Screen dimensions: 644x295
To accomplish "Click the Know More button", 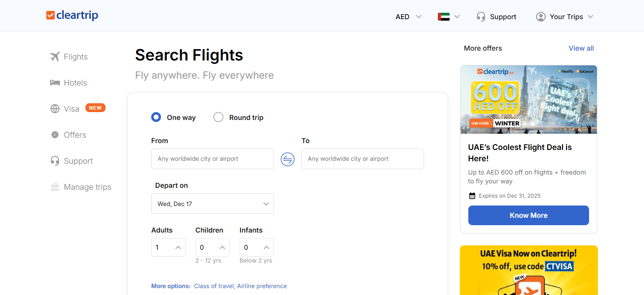I will [528, 215].
